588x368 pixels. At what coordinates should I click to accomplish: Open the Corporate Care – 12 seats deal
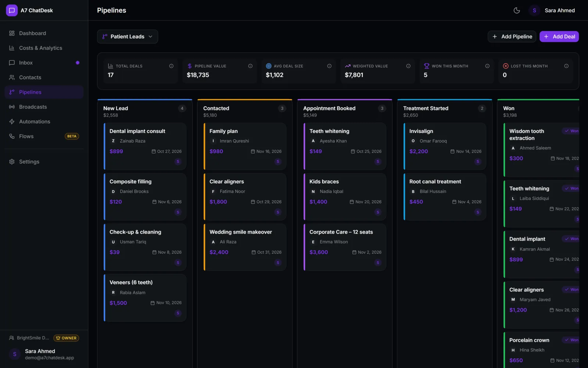pos(345,247)
